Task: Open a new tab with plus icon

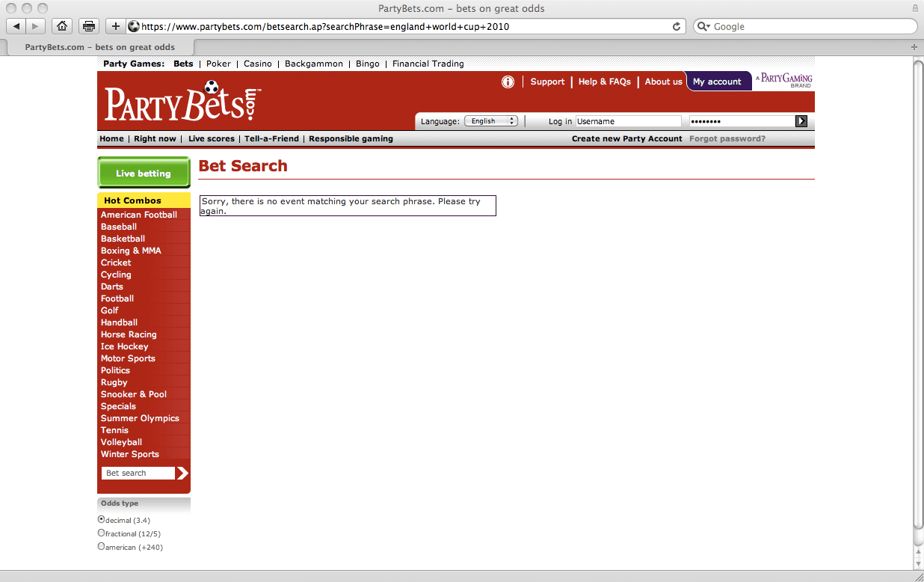Action: tap(914, 46)
